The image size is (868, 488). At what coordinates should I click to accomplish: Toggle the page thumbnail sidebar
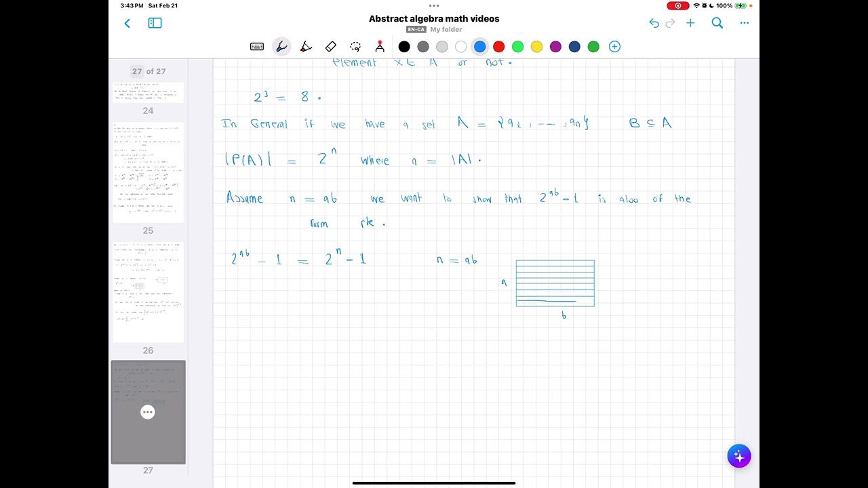155,23
